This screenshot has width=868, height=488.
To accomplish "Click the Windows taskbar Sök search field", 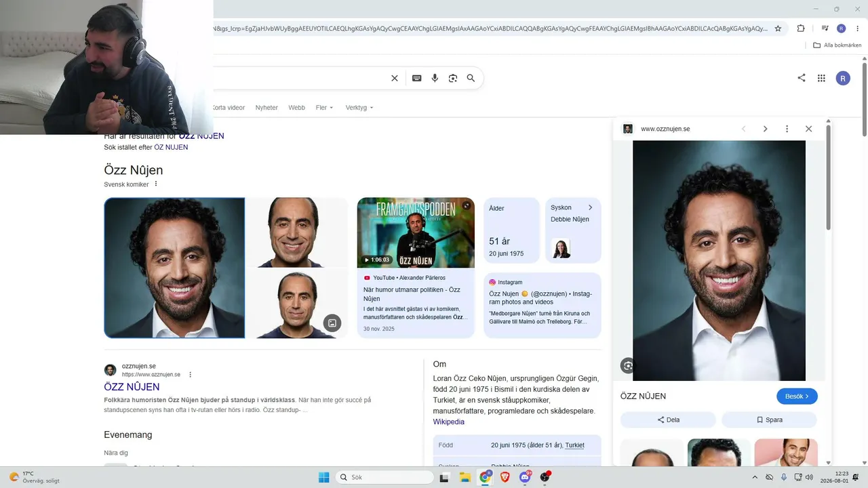I will pos(385,477).
